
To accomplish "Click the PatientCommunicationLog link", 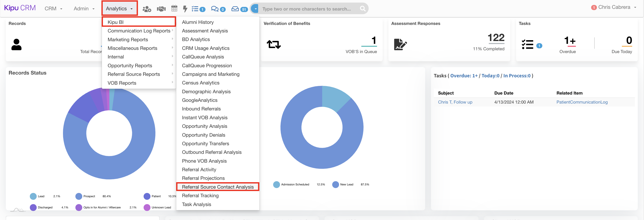I will click(x=582, y=102).
